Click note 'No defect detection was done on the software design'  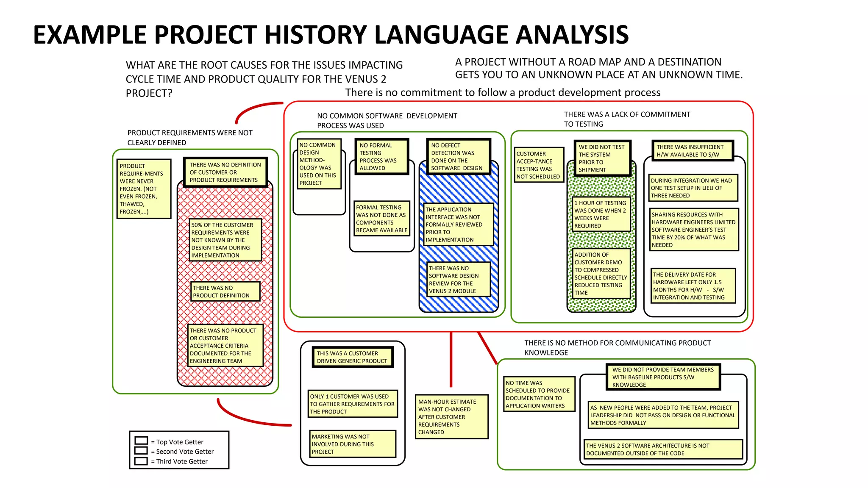click(x=459, y=156)
